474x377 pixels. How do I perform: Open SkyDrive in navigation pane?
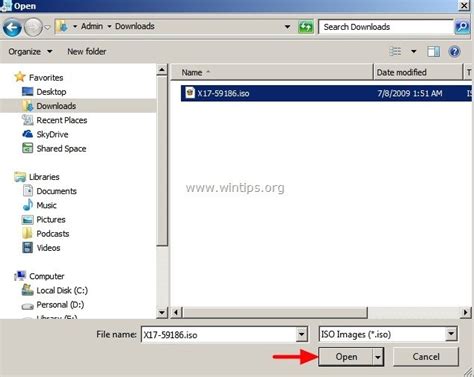52,134
